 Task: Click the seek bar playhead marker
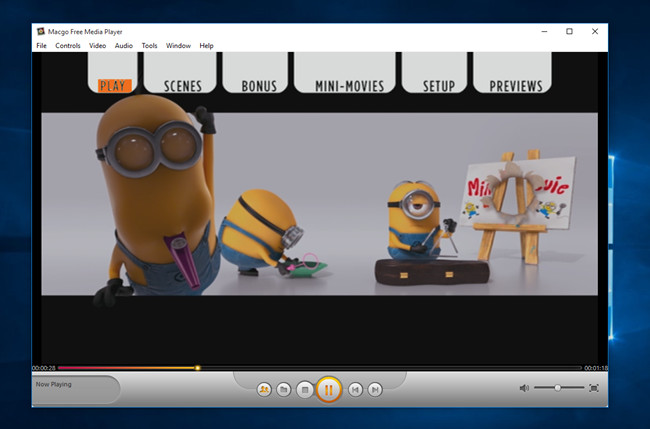point(198,368)
